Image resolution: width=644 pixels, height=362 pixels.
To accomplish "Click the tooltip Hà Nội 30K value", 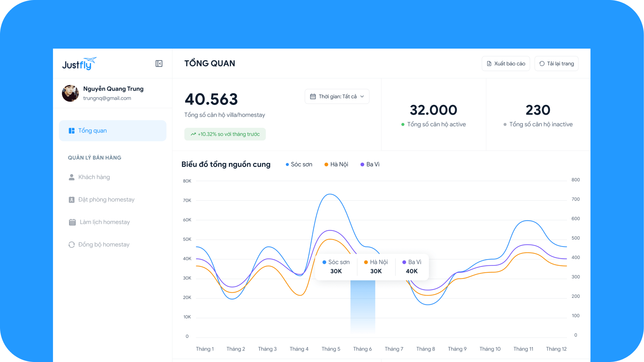I will (376, 271).
